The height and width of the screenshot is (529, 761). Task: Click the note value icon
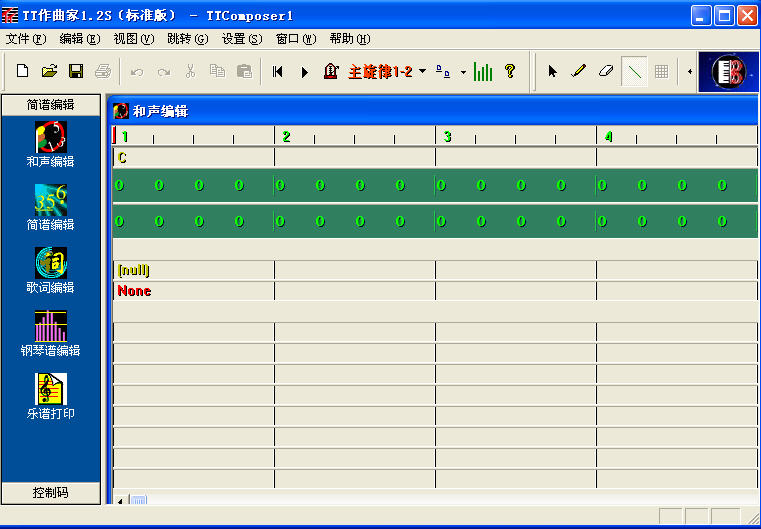click(x=443, y=71)
